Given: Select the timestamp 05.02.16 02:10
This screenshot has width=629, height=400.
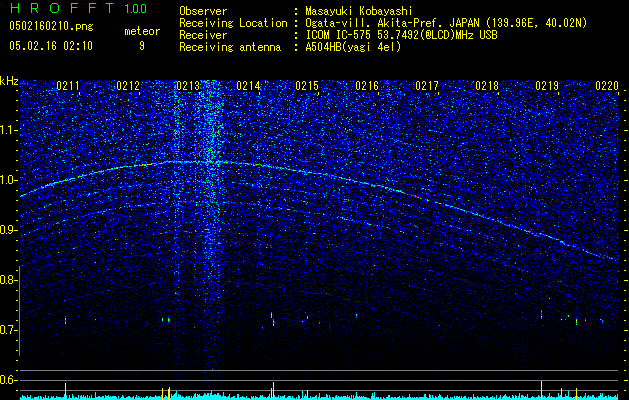Looking at the screenshot, I should [51, 46].
